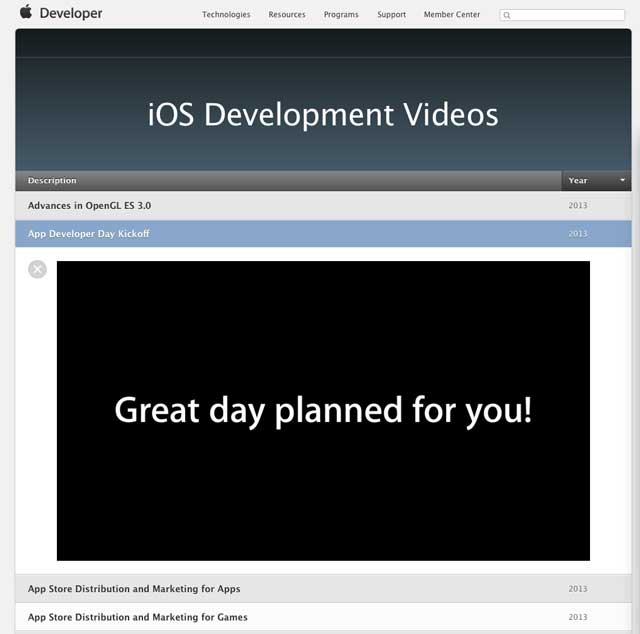Focus the search input field
The image size is (640, 634).
tap(562, 15)
